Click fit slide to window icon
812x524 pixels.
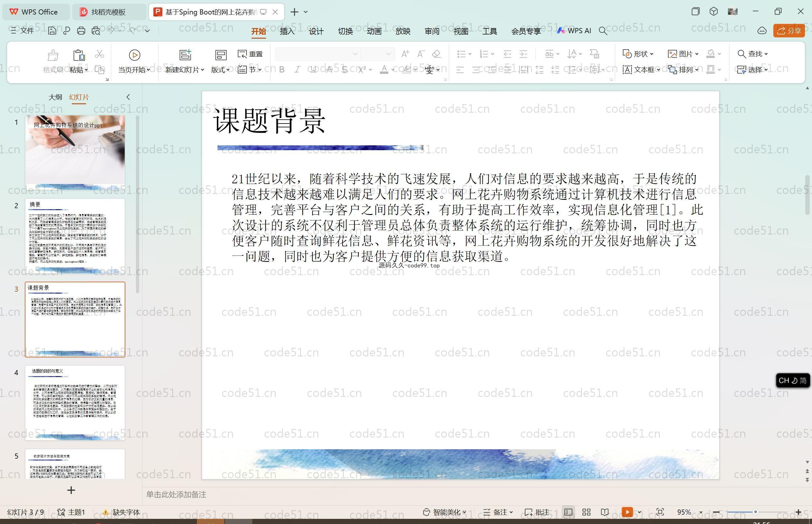(x=660, y=512)
